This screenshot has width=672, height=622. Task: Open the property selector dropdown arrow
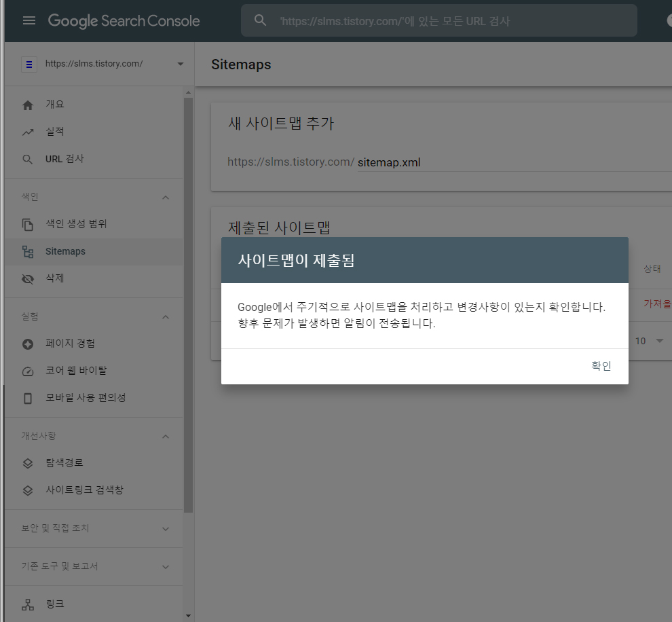181,64
